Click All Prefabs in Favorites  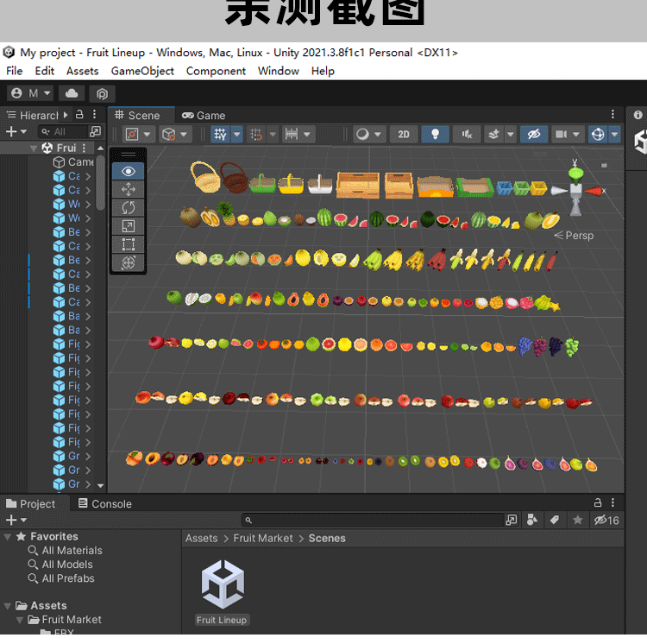pos(68,578)
